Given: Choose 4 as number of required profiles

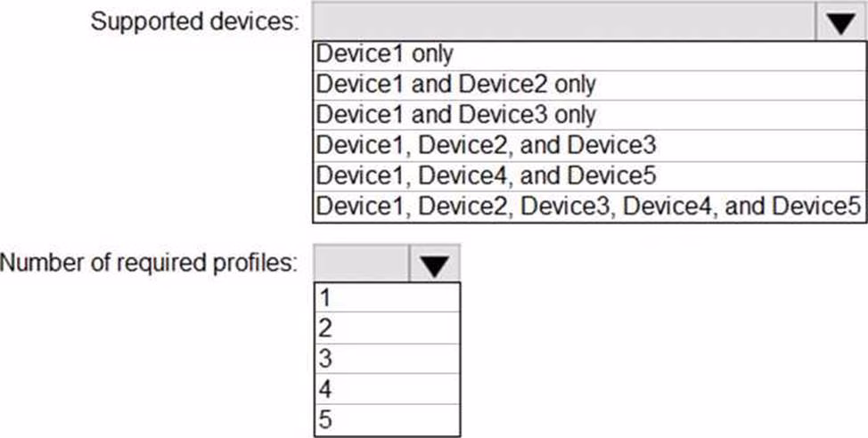Looking at the screenshot, I should click(x=387, y=389).
